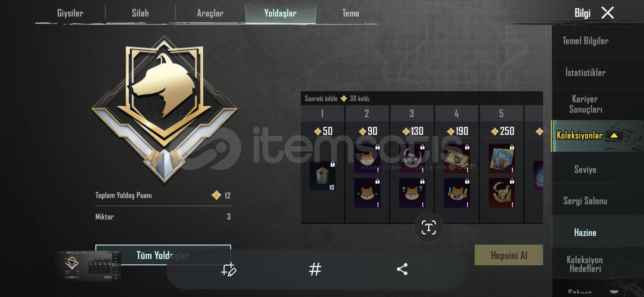Click the Tüm Yoldaşlar button

click(163, 255)
